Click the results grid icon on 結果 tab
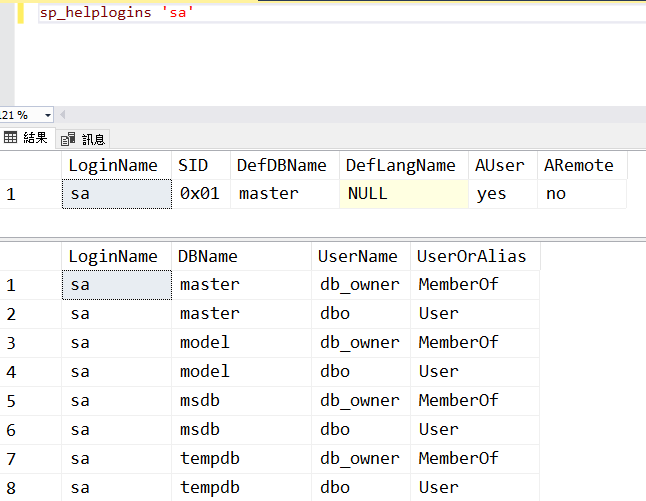The width and height of the screenshot is (646, 501). (11, 138)
